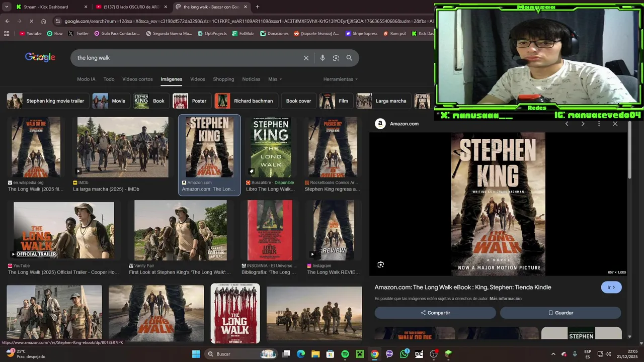Expand the Más dropdown menu
The width and height of the screenshot is (644, 362).
click(x=275, y=79)
